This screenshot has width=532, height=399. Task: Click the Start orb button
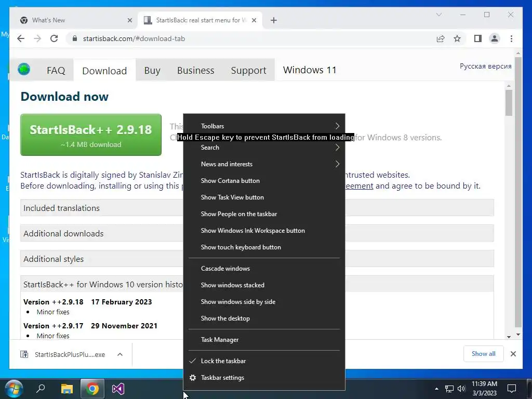(x=14, y=389)
